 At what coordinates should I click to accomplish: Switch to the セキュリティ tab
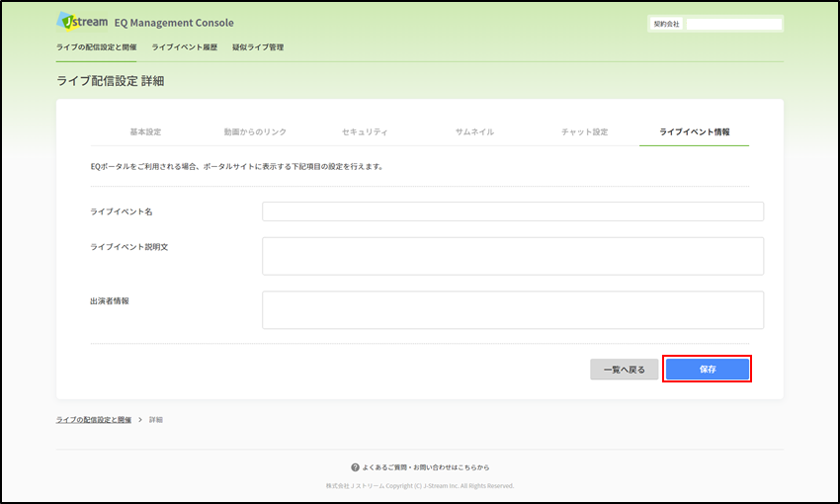[x=365, y=131]
